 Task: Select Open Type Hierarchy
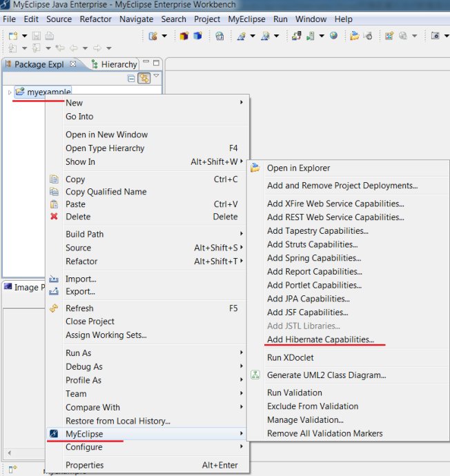tap(147, 148)
